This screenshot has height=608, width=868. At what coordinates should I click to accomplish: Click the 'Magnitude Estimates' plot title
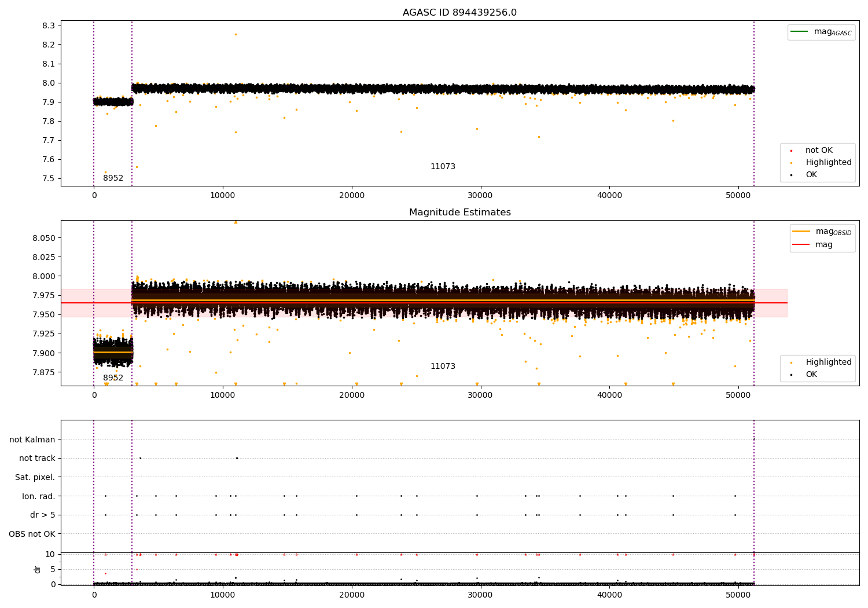pos(459,213)
